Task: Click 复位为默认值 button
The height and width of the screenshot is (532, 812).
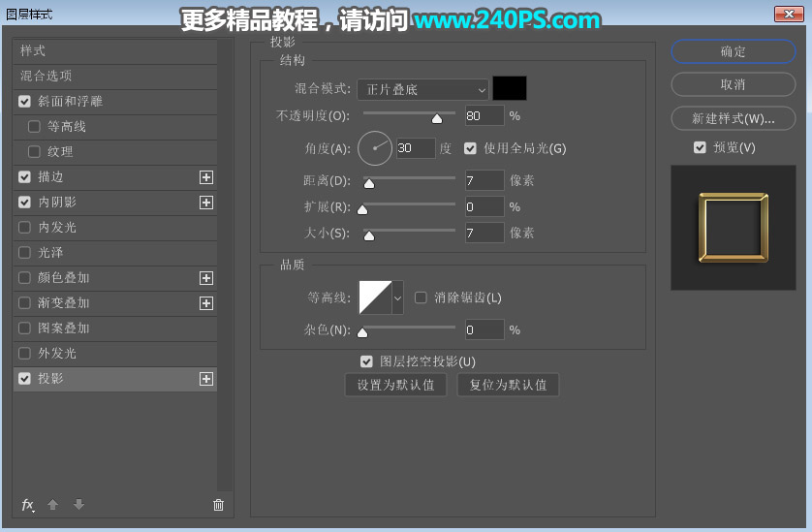Action: pyautogui.click(x=508, y=385)
